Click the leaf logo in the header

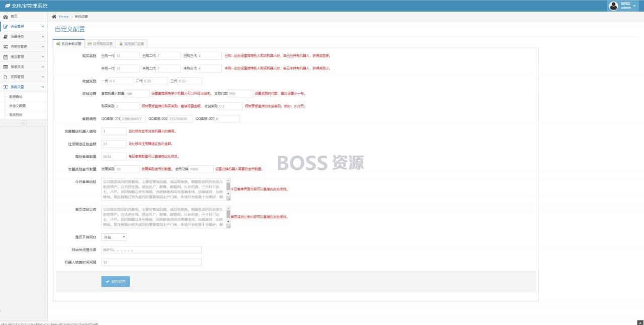[7, 6]
